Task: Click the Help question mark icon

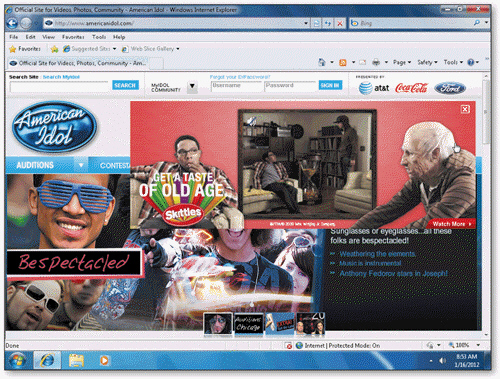Action: click(471, 62)
